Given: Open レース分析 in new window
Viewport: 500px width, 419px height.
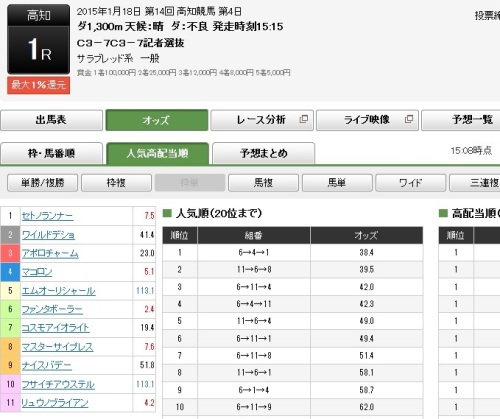Looking at the screenshot, I should (262, 120).
